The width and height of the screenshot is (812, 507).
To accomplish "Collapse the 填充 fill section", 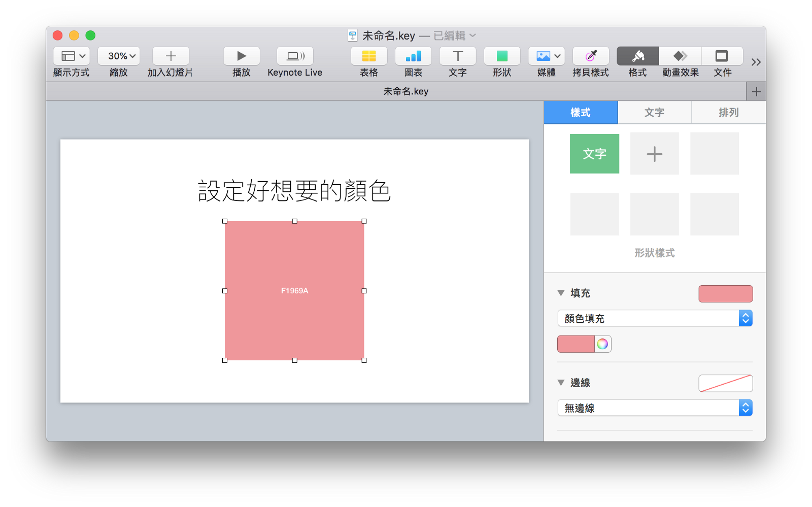I will (561, 293).
